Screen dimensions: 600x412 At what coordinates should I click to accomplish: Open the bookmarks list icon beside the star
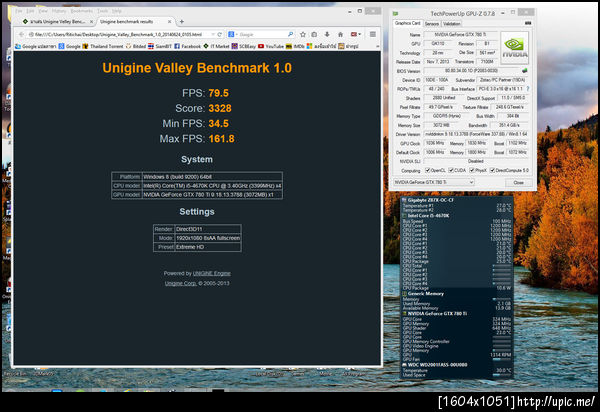(314, 34)
